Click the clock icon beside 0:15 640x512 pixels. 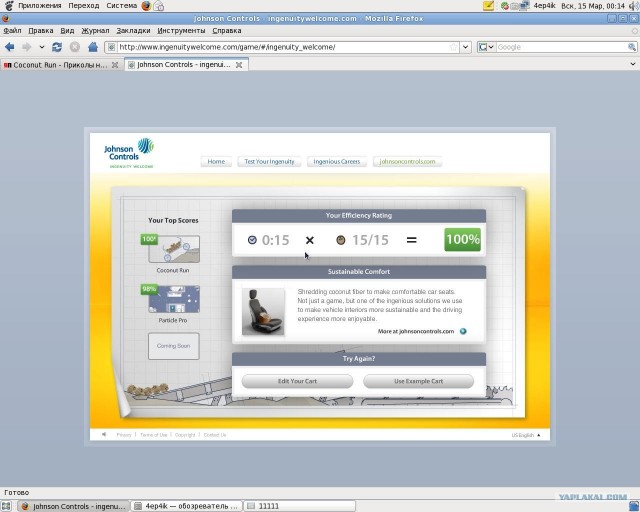[252, 240]
